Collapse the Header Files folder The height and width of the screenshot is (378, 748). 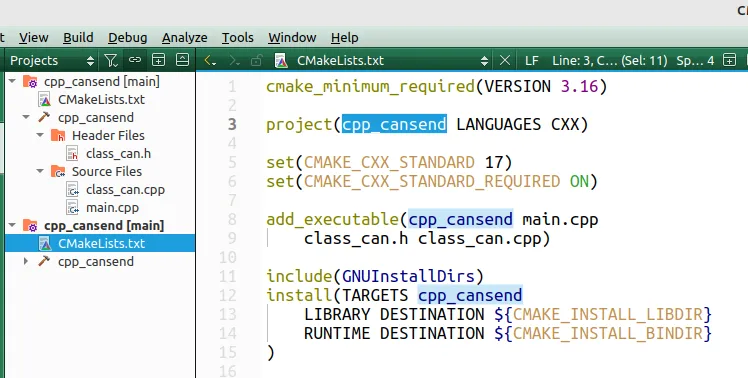41,136
